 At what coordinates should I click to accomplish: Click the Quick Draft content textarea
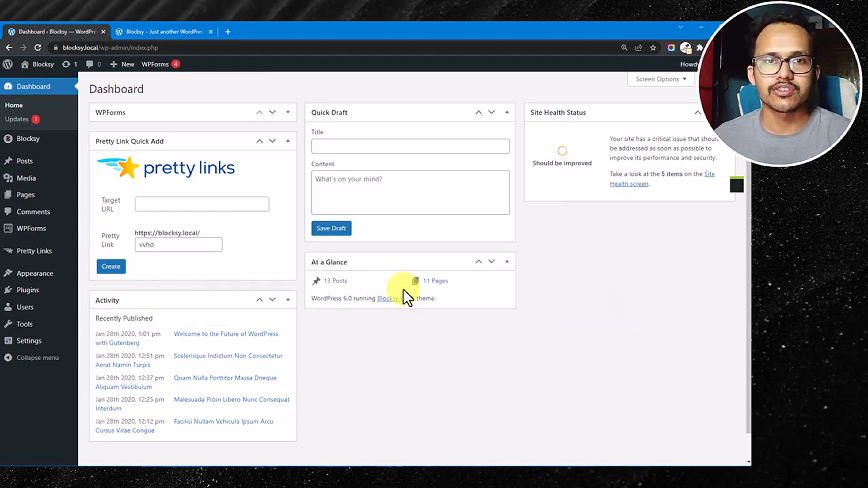(x=410, y=192)
